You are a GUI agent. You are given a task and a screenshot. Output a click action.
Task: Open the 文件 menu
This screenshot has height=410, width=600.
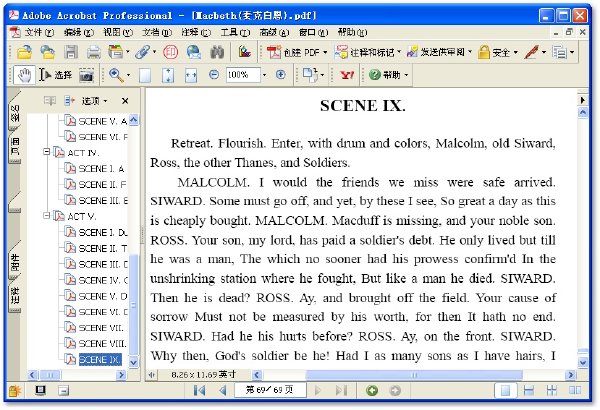pos(39,32)
